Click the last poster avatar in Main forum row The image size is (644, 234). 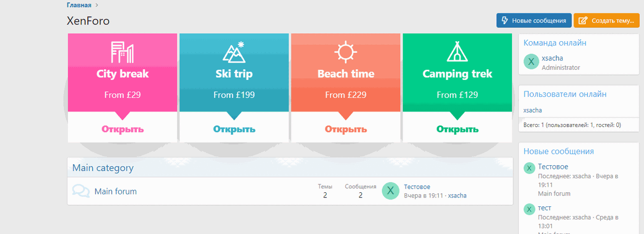[x=390, y=191]
